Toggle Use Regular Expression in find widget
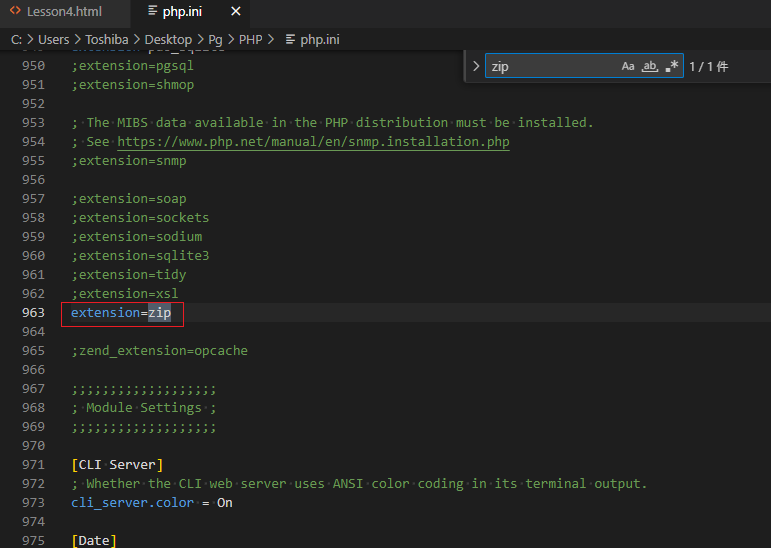The image size is (771, 548). coord(672,66)
